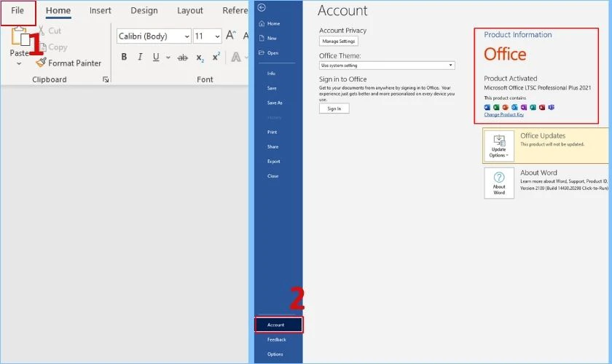This screenshot has width=612, height=364.
Task: Choose Share in the Backstage sidebar
Action: coord(272,147)
